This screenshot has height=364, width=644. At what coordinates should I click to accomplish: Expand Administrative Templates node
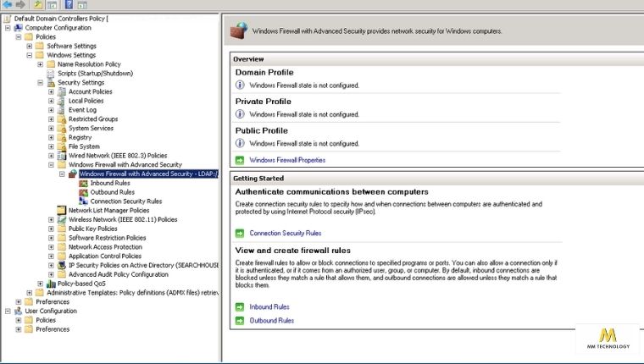[x=29, y=293]
